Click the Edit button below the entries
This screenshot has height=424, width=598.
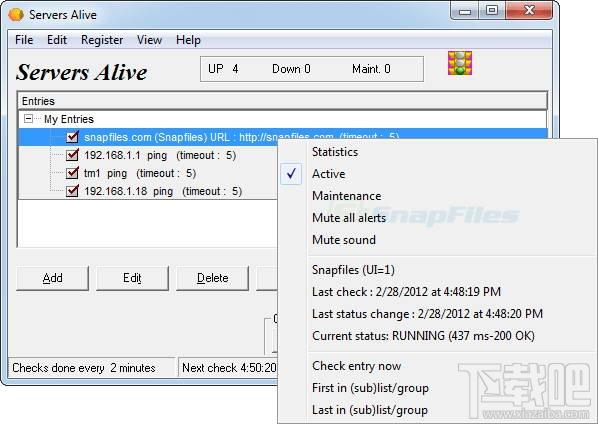132,278
